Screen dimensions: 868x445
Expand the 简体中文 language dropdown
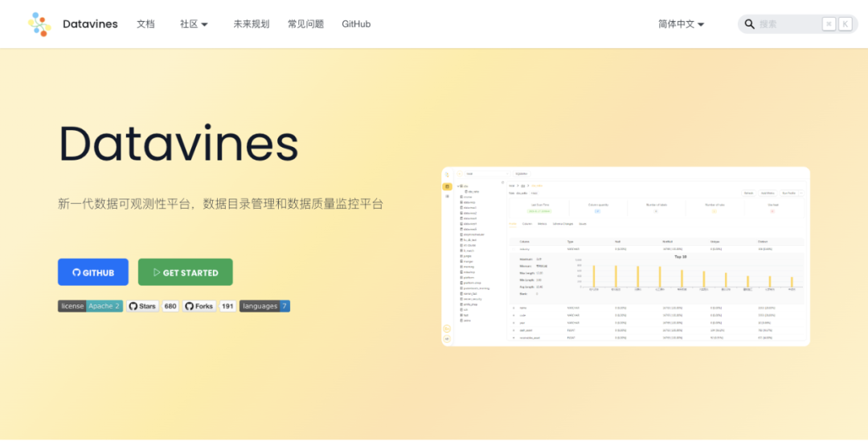[681, 24]
